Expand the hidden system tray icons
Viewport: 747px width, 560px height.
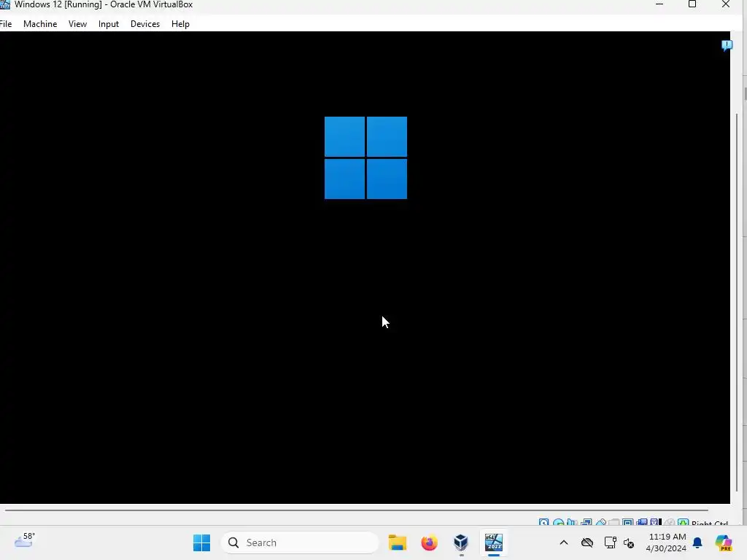click(x=564, y=542)
